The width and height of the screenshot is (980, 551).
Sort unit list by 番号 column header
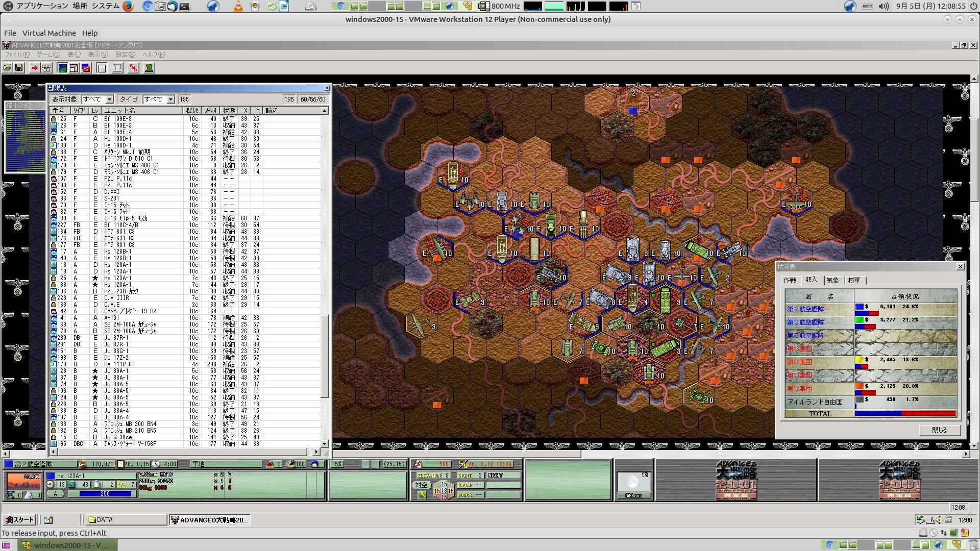60,111
